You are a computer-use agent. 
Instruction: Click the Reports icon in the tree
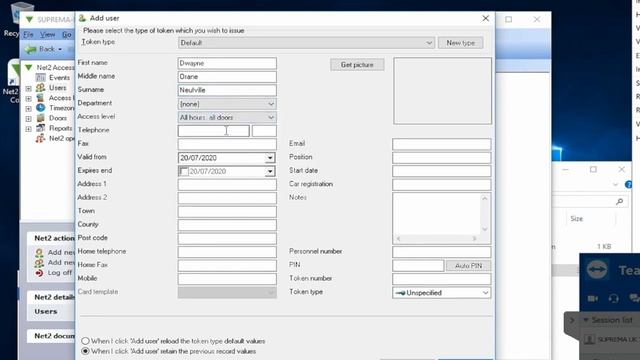tap(40, 128)
